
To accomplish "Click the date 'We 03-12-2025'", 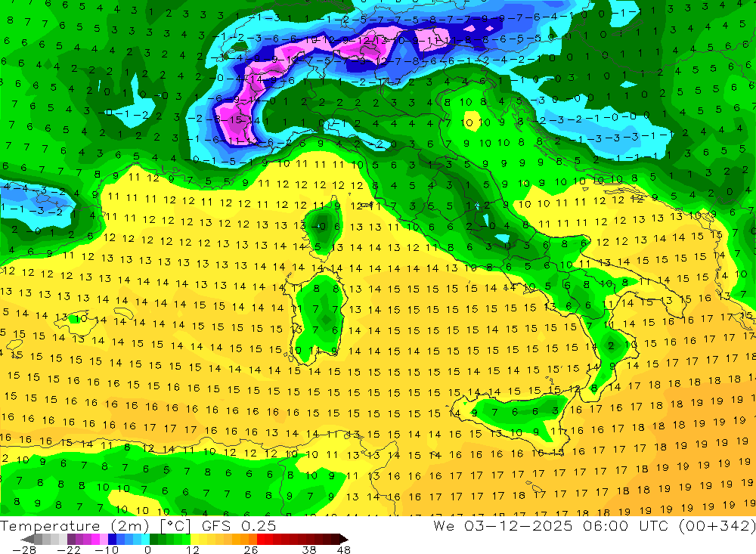I will [x=503, y=526].
